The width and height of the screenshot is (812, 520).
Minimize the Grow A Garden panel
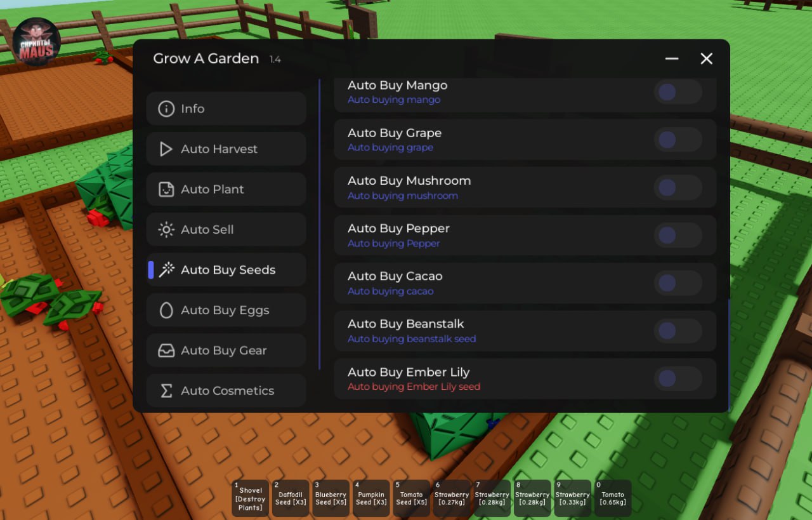672,59
